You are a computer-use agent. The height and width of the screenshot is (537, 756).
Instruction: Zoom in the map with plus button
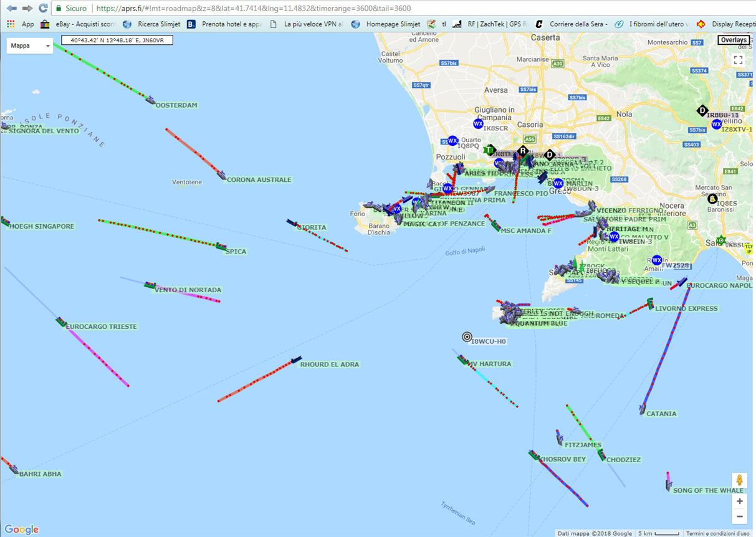point(739,501)
